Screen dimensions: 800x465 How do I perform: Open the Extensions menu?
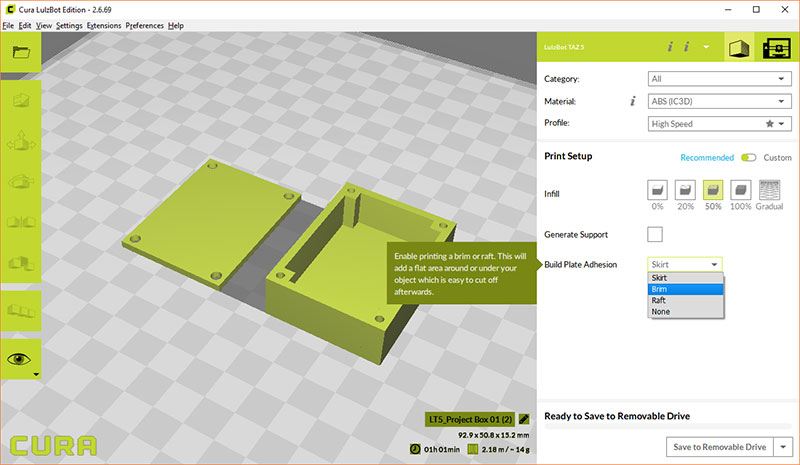click(104, 26)
